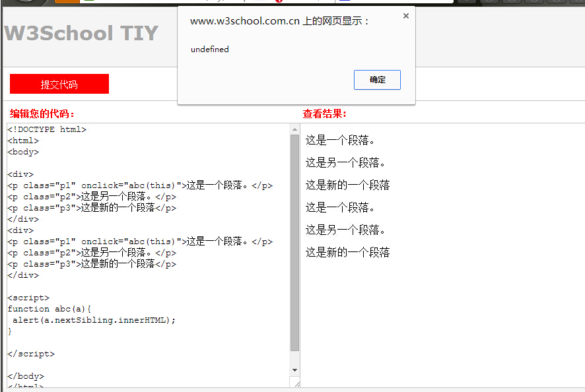Click the first 这是另一个段落。 in results
The height and width of the screenshot is (392, 585).
tap(345, 162)
